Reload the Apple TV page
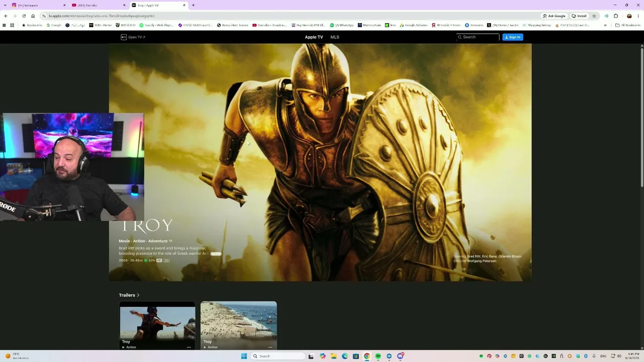 [24, 16]
